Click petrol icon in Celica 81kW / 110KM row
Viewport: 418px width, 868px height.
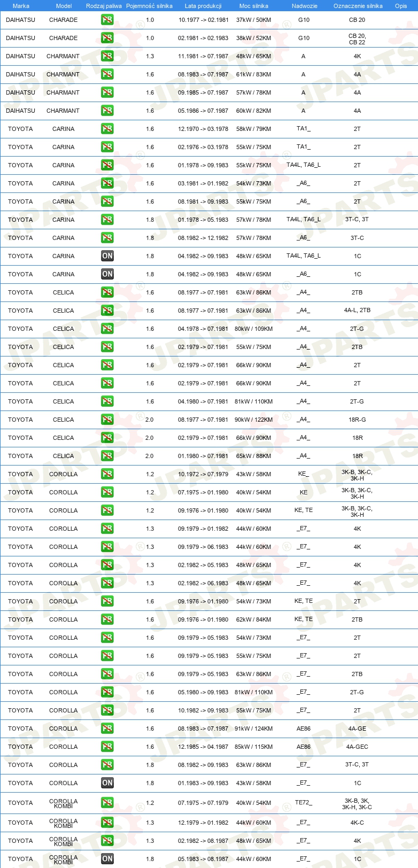[x=107, y=401]
